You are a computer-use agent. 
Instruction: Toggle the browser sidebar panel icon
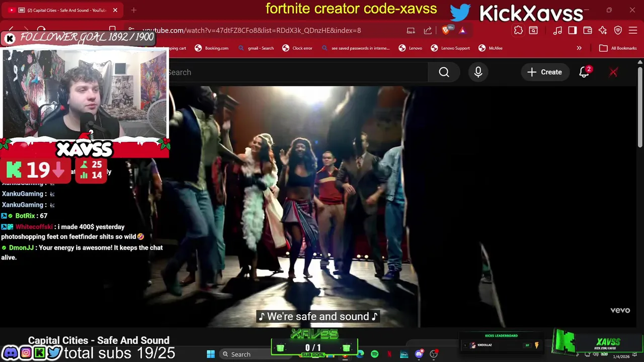tap(573, 30)
